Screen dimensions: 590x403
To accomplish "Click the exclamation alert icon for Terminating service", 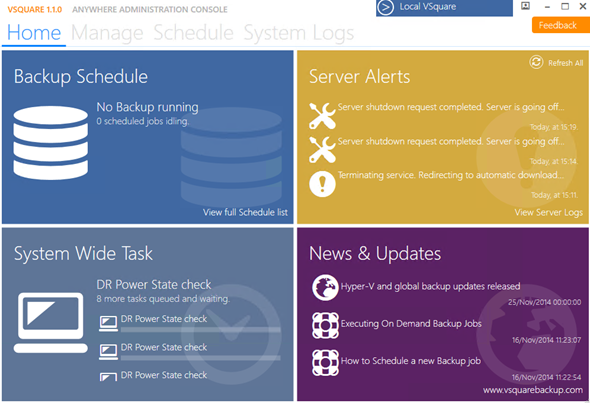I will pyautogui.click(x=322, y=184).
